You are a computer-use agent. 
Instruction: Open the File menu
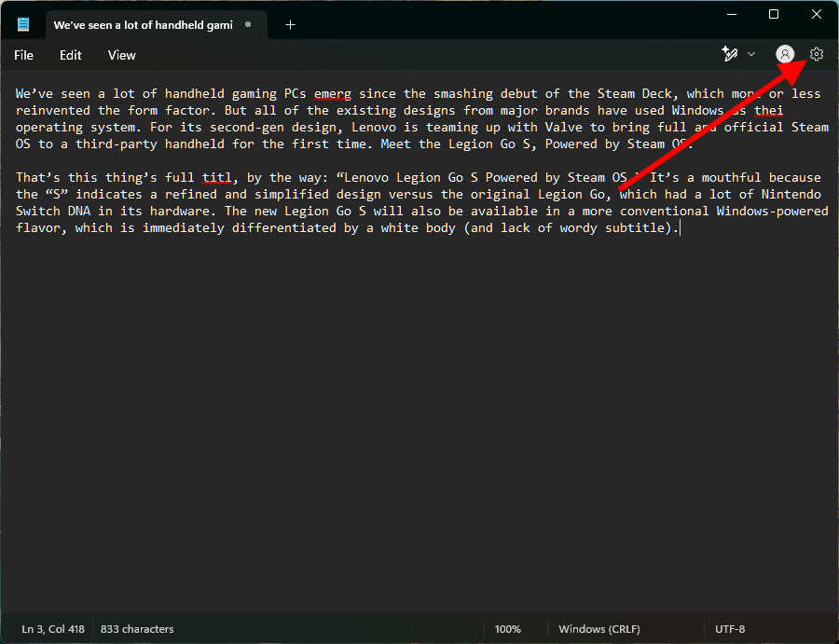tap(24, 55)
